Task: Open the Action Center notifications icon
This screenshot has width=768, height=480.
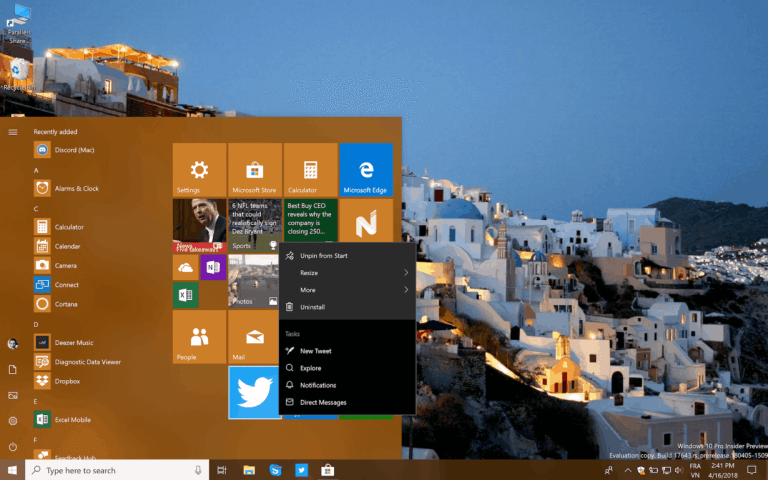Action: (x=751, y=470)
